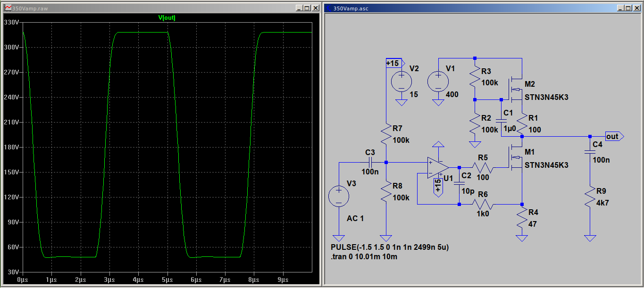Viewport: 644px width, 288px height.
Task: Maximize the 350Vamp.raw plot window
Action: point(308,8)
